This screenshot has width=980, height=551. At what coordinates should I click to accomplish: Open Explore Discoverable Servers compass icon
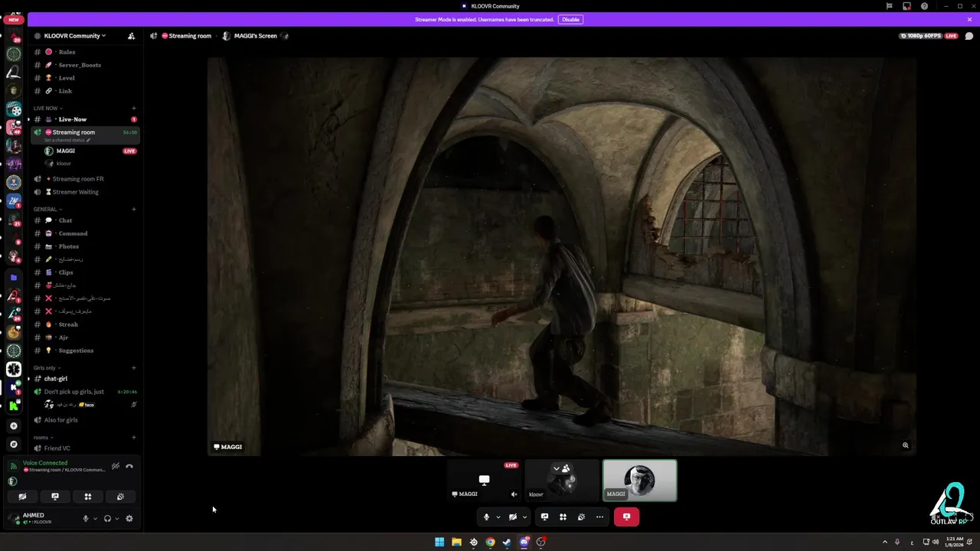click(13, 444)
